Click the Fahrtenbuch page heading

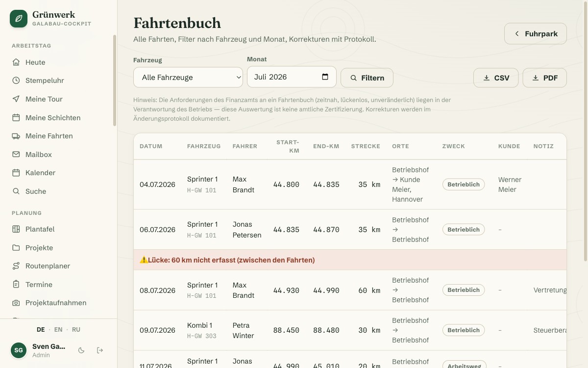177,23
